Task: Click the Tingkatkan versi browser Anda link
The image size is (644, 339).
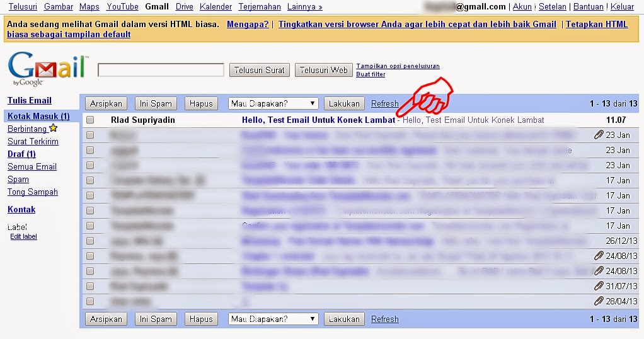Action: pyautogui.click(x=417, y=24)
